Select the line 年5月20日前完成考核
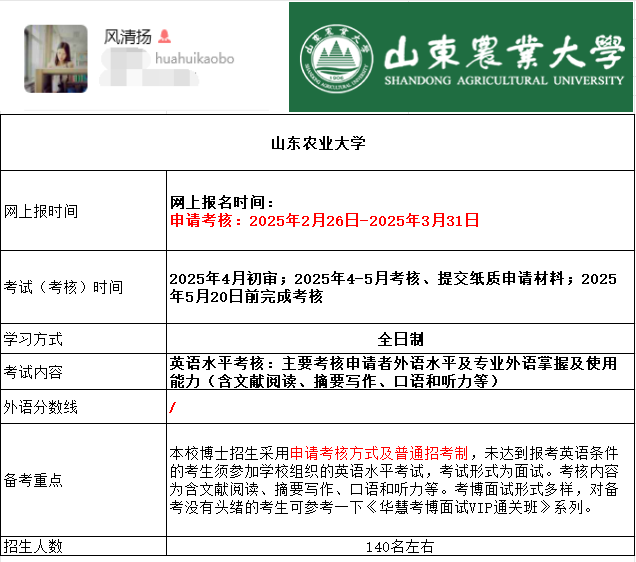 coord(246,296)
